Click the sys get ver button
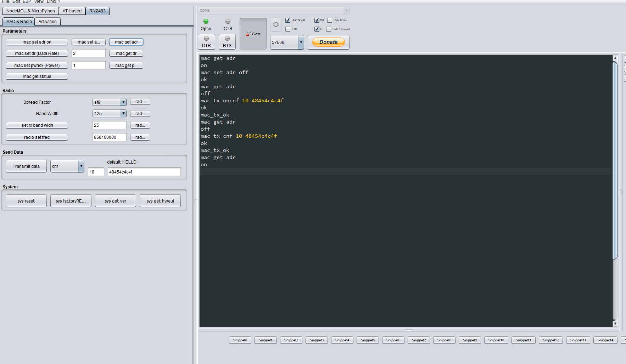The height and width of the screenshot is (364, 626). click(x=116, y=201)
